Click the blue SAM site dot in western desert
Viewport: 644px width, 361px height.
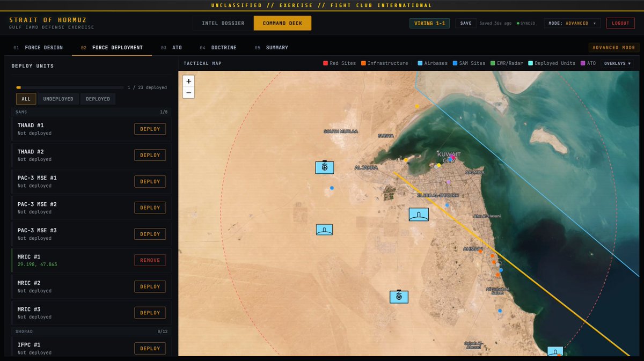(332, 188)
